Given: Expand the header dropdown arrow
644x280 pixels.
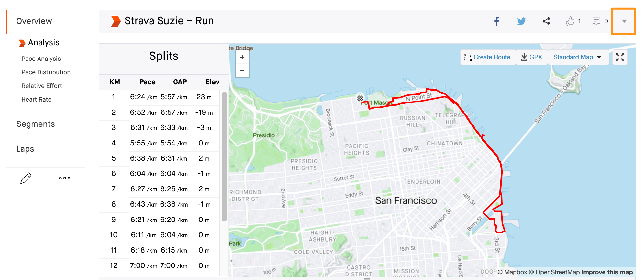Looking at the screenshot, I should pos(624,21).
